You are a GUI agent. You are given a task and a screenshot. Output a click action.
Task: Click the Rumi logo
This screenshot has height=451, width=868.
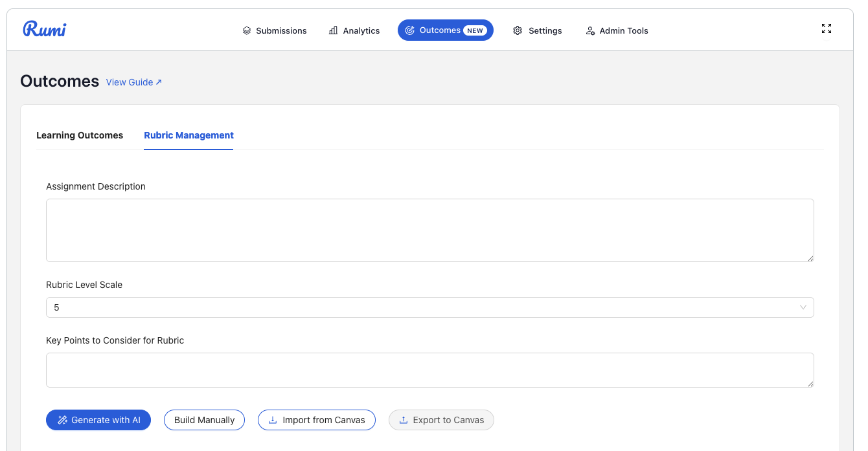(x=45, y=29)
